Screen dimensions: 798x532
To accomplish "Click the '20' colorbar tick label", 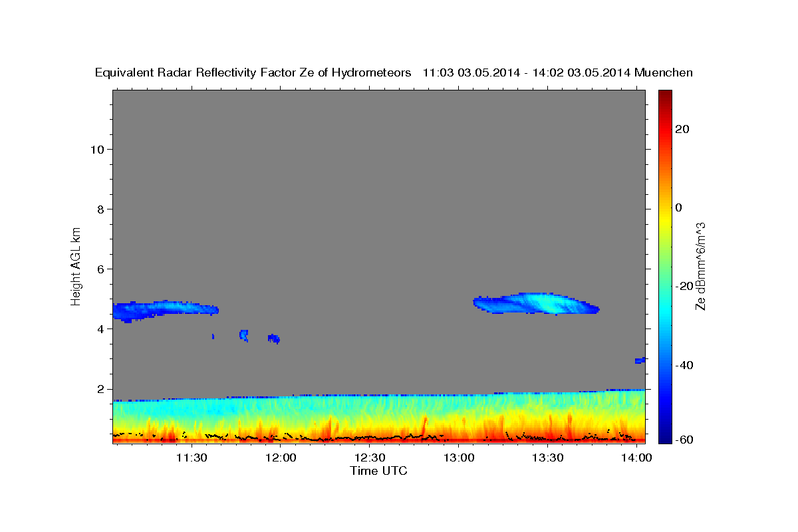I will pos(682,129).
